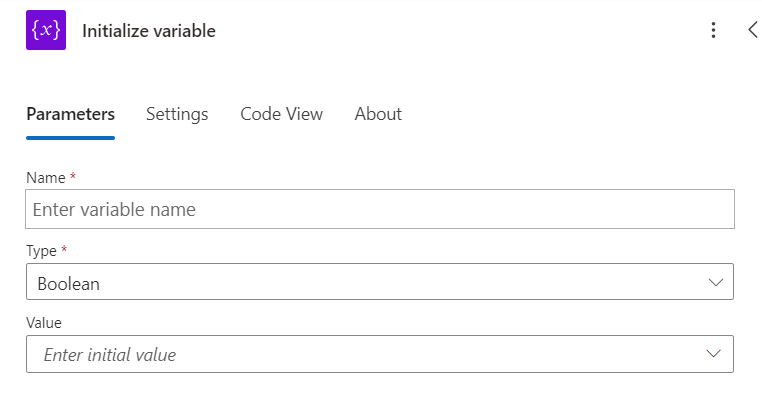Click the blue underline beneath Parameters
This screenshot has width=762, height=412.
pos(70,137)
